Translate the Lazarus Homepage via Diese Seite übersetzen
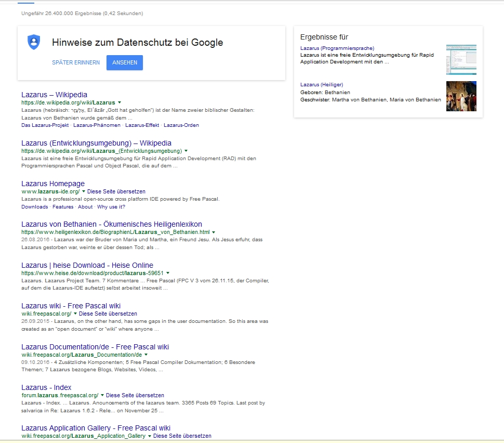The image size is (504, 443). tap(116, 192)
